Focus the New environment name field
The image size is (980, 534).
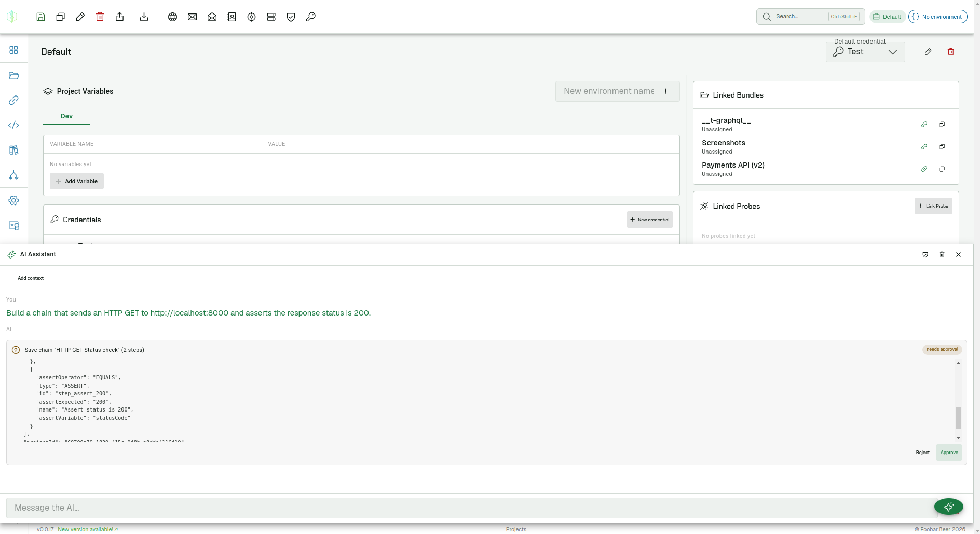pyautogui.click(x=609, y=91)
